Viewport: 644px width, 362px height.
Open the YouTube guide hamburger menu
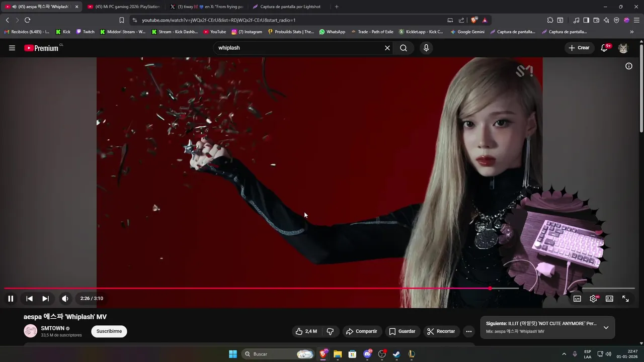pos(12,48)
